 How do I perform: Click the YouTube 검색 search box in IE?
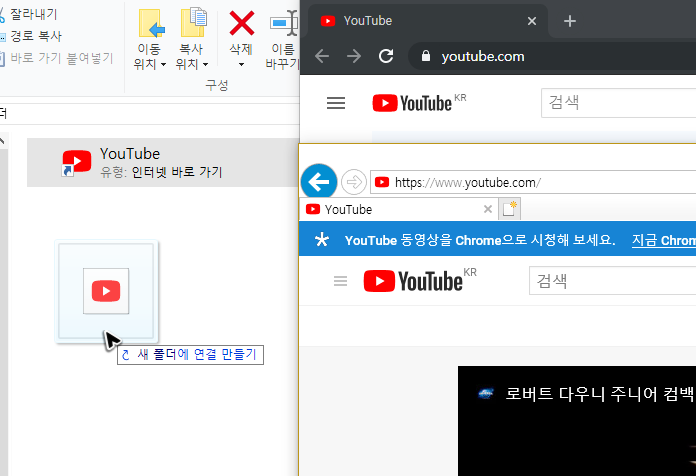pos(613,281)
